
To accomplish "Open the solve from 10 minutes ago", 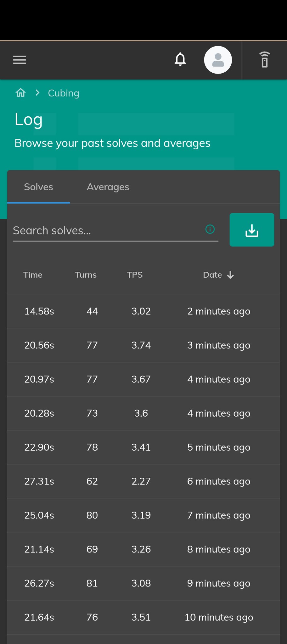I will [143, 617].
